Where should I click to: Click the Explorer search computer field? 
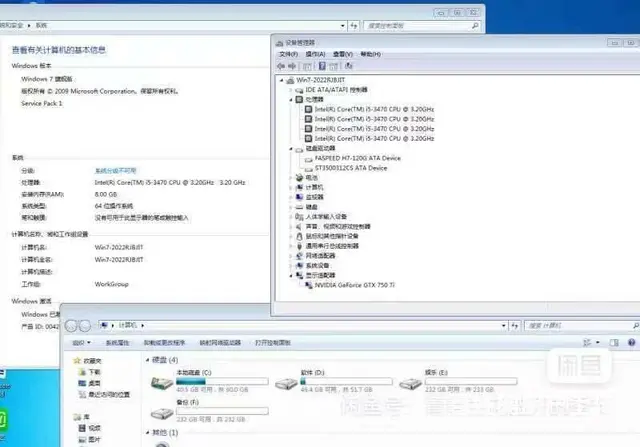(x=582, y=326)
